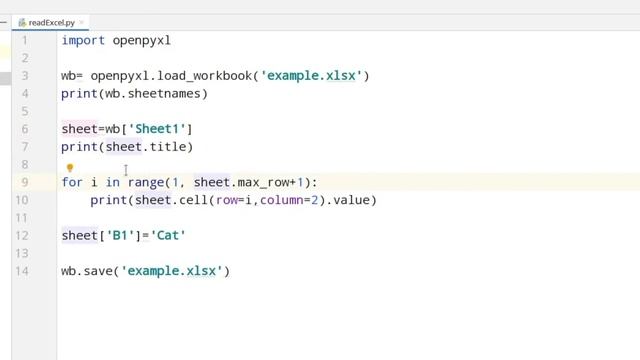Screen dimensions: 640x360
Task: Open the yellow lightbulb quick-fix hint
Action: (x=70, y=168)
